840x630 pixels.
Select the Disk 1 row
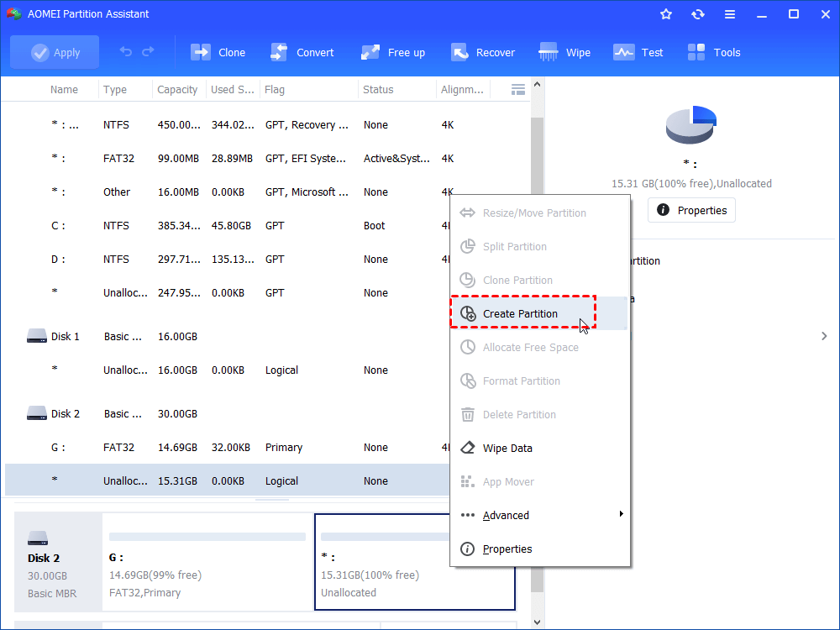click(x=227, y=337)
